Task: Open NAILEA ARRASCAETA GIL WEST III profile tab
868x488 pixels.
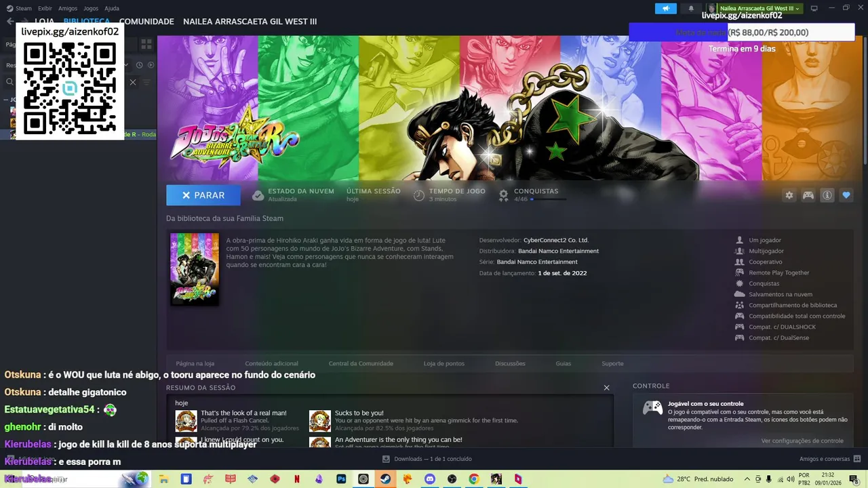Action: pyautogui.click(x=250, y=22)
